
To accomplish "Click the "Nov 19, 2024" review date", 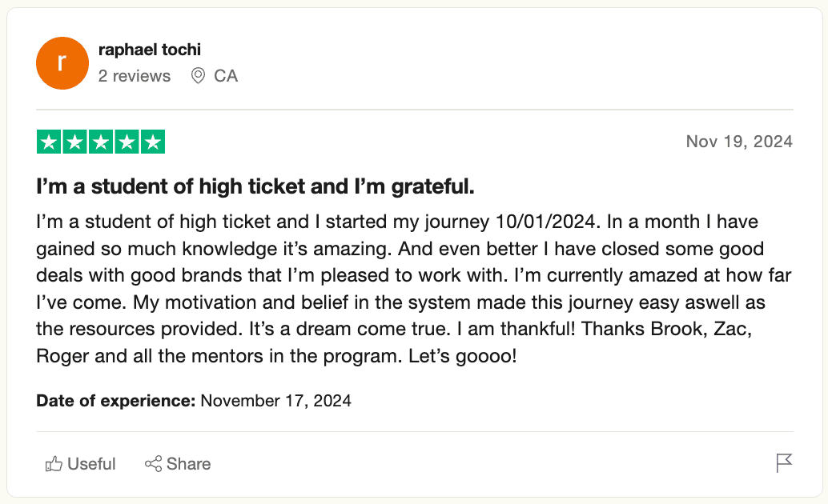I will pos(739,142).
